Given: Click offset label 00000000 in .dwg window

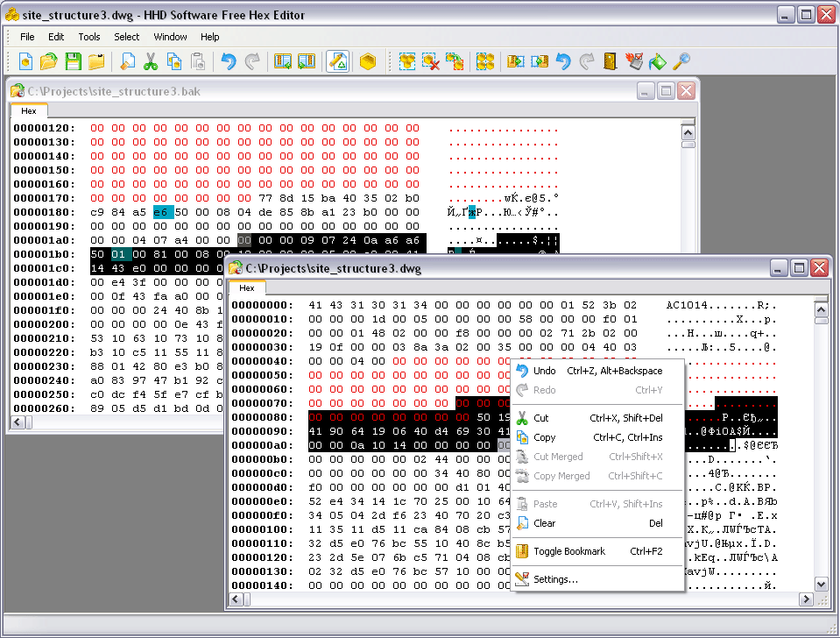Looking at the screenshot, I should point(263,305).
